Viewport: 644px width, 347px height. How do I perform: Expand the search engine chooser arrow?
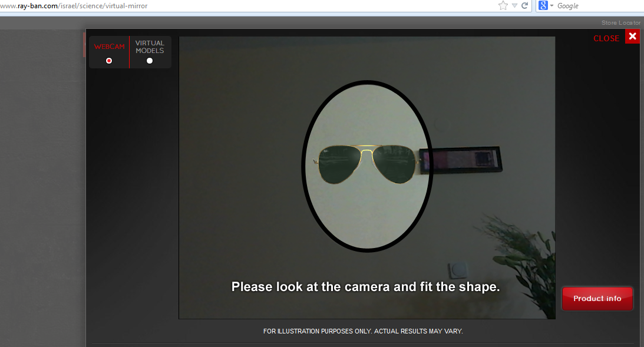point(552,6)
